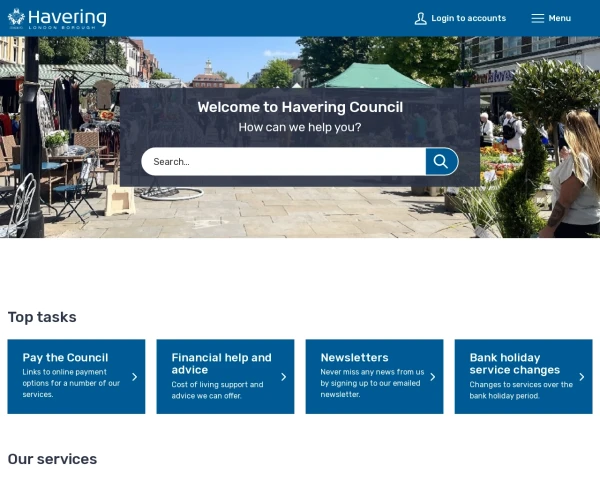Click 'Never miss any news from us' description
The image size is (600, 480).
pyautogui.click(x=372, y=383)
